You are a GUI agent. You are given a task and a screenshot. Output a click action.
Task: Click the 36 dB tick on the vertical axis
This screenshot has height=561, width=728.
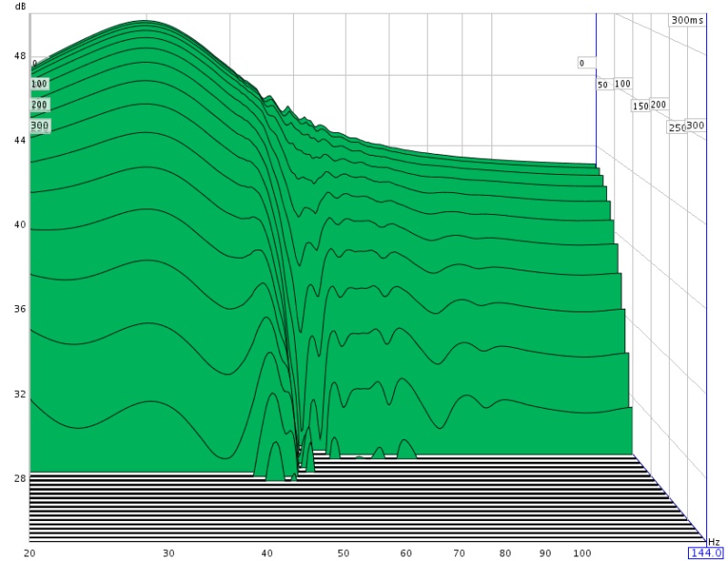[20, 309]
